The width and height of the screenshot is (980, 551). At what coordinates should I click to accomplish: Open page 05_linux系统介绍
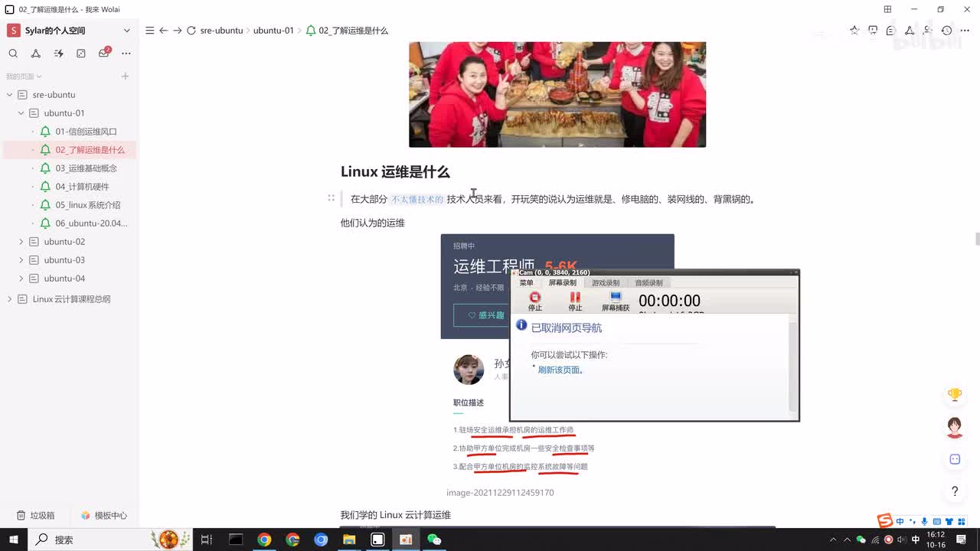click(87, 205)
